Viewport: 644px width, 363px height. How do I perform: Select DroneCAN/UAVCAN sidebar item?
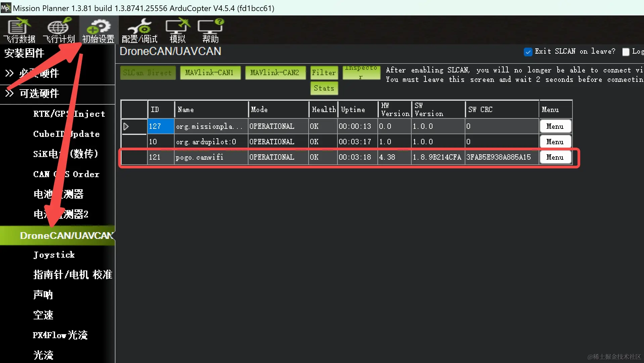coord(57,236)
